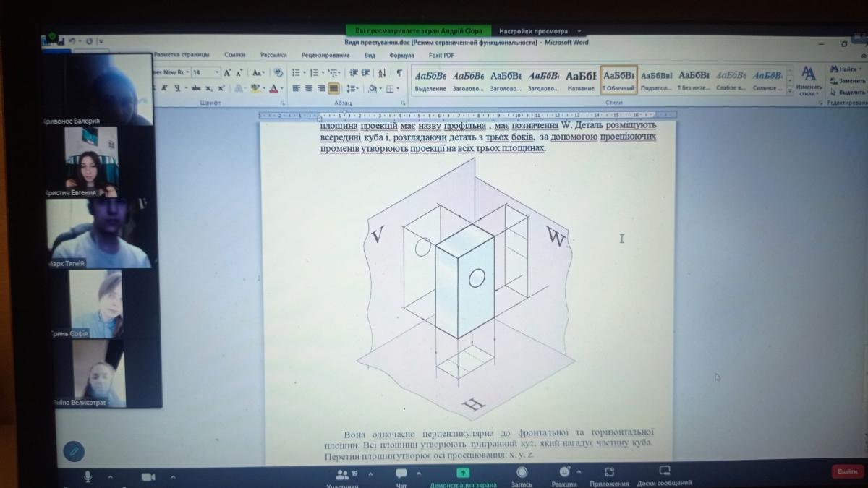Screen dimensions: 868x488
Task: Open the font size dropdown
Action: [217, 73]
